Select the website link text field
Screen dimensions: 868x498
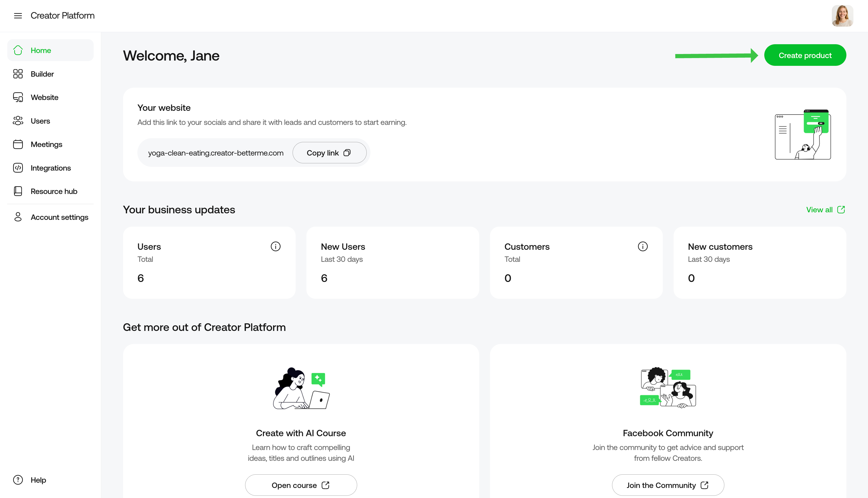tap(216, 153)
